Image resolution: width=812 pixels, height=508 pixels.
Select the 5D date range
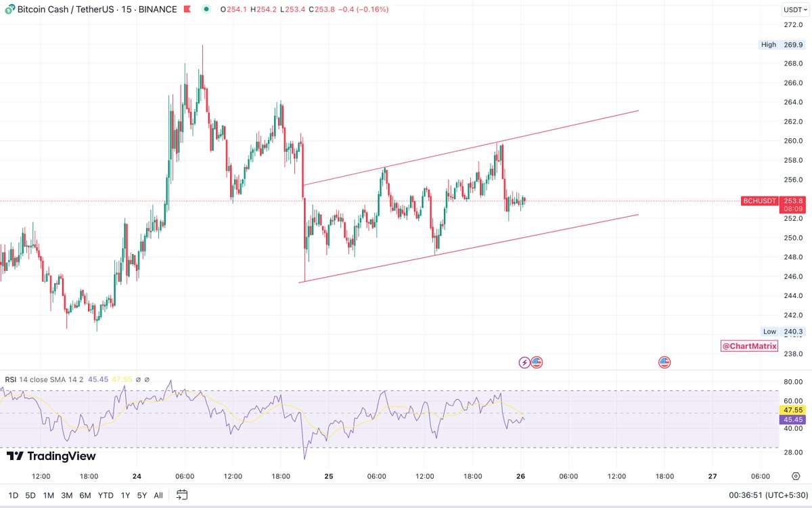(x=30, y=495)
